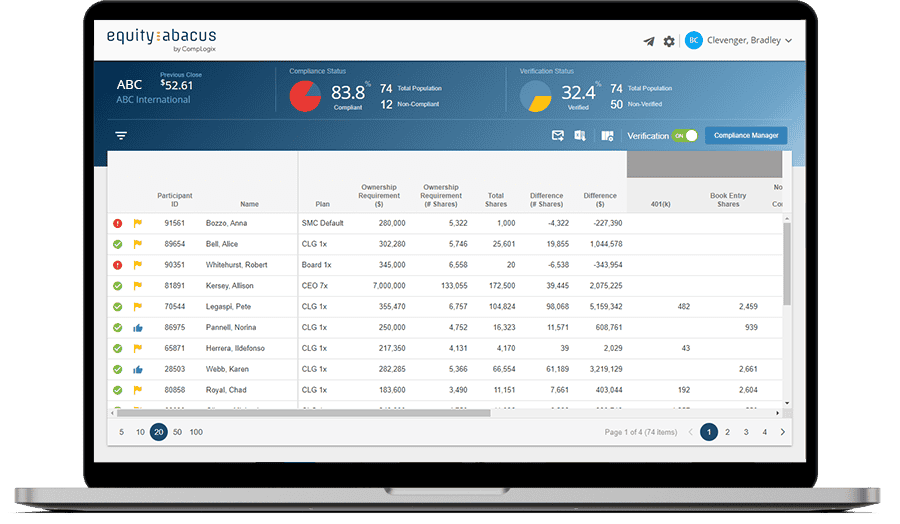Sort by Name column header
The height and width of the screenshot is (524, 900).
coord(249,204)
